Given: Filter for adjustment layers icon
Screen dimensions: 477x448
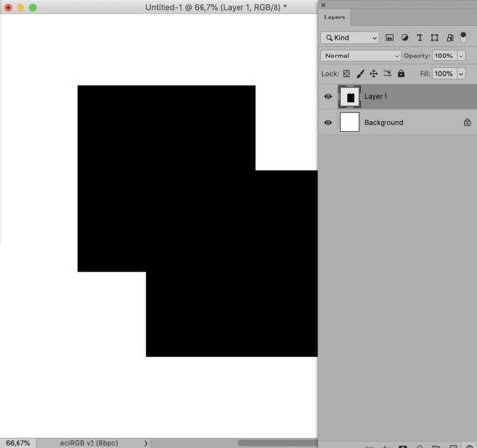Looking at the screenshot, I should [404, 38].
